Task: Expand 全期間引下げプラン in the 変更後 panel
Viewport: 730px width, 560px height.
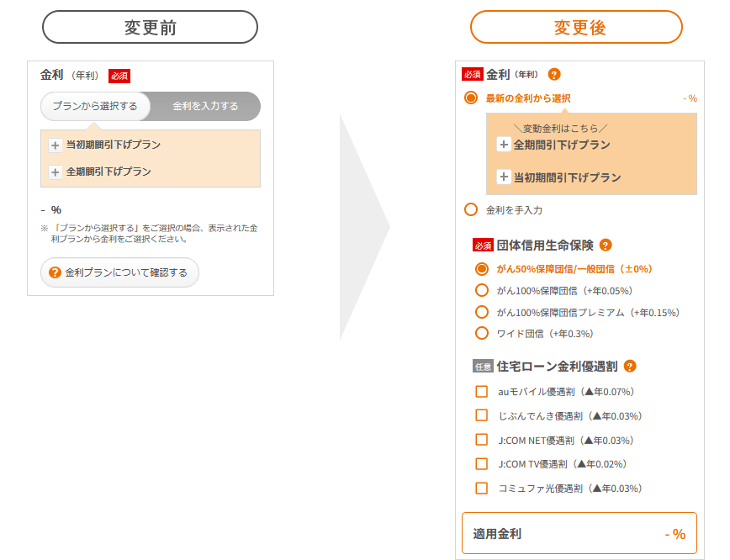Action: point(504,145)
